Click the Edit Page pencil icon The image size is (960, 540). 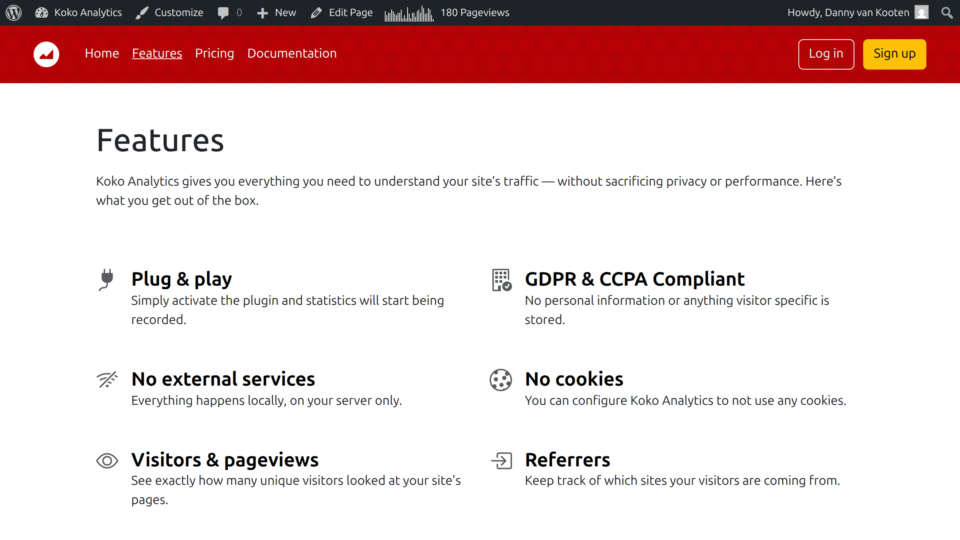[316, 12]
